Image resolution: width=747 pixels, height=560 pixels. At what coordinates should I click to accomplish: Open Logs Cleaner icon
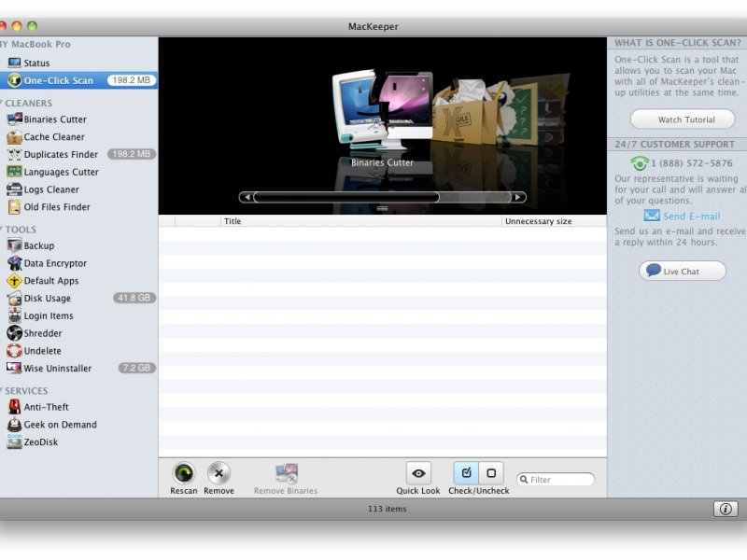pyautogui.click(x=14, y=189)
